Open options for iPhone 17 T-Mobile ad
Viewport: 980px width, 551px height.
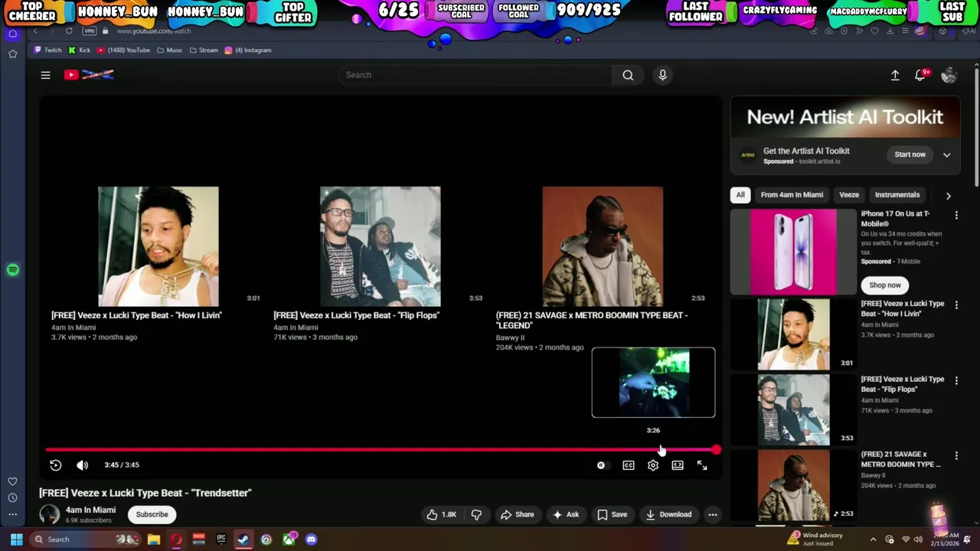[956, 215]
